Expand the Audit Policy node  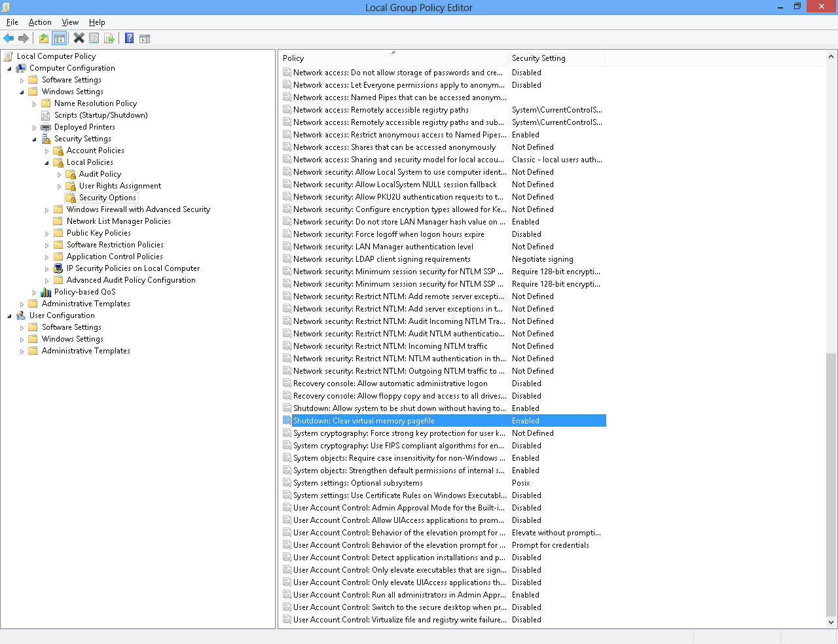tap(59, 175)
